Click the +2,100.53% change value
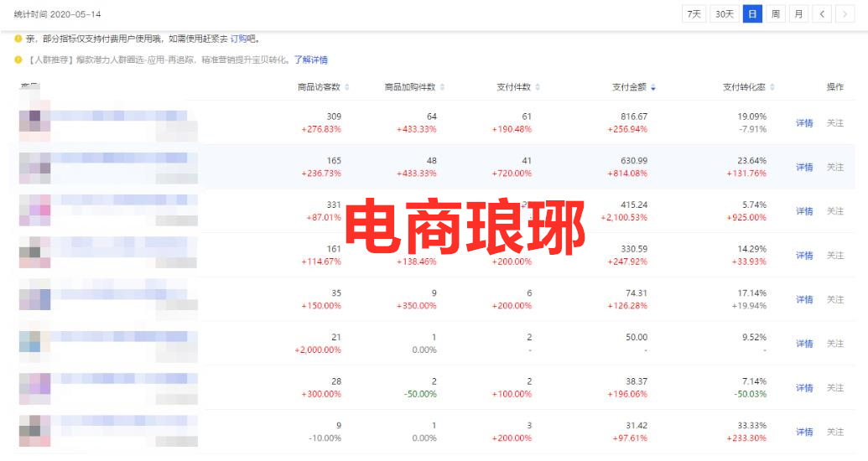Viewport: 868px width, 461px height. (624, 217)
